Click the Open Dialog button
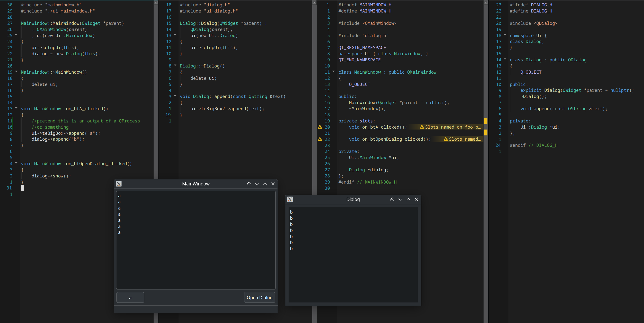The image size is (644, 323). pos(260,298)
